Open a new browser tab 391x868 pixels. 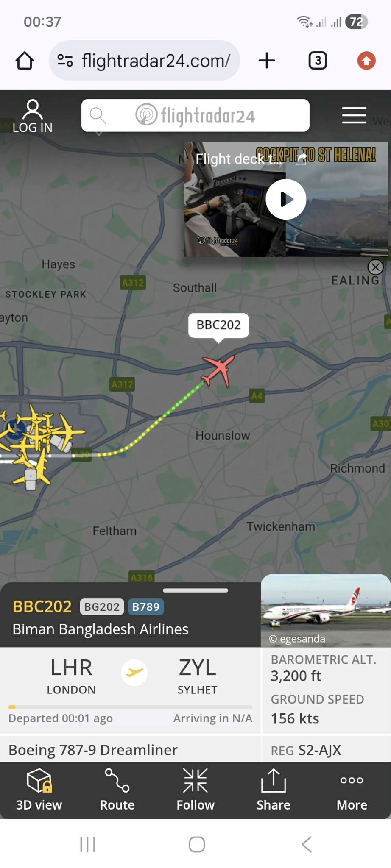point(267,61)
